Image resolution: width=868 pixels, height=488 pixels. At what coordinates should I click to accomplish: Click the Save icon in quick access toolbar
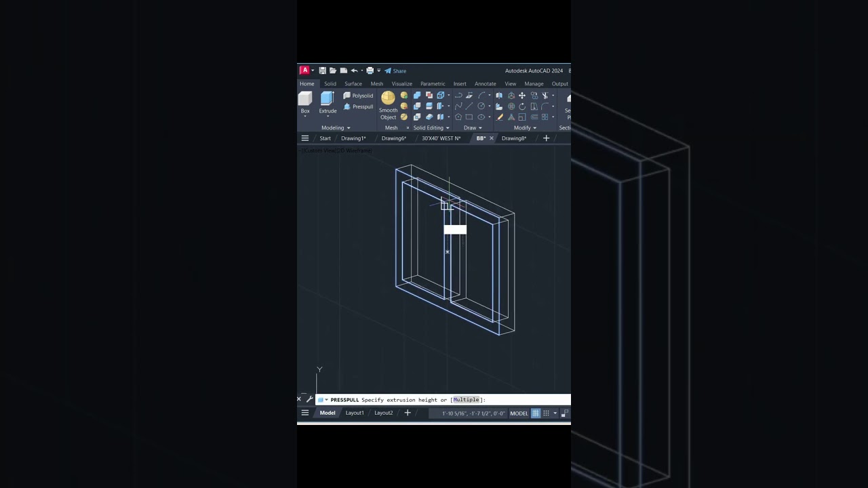pyautogui.click(x=323, y=70)
